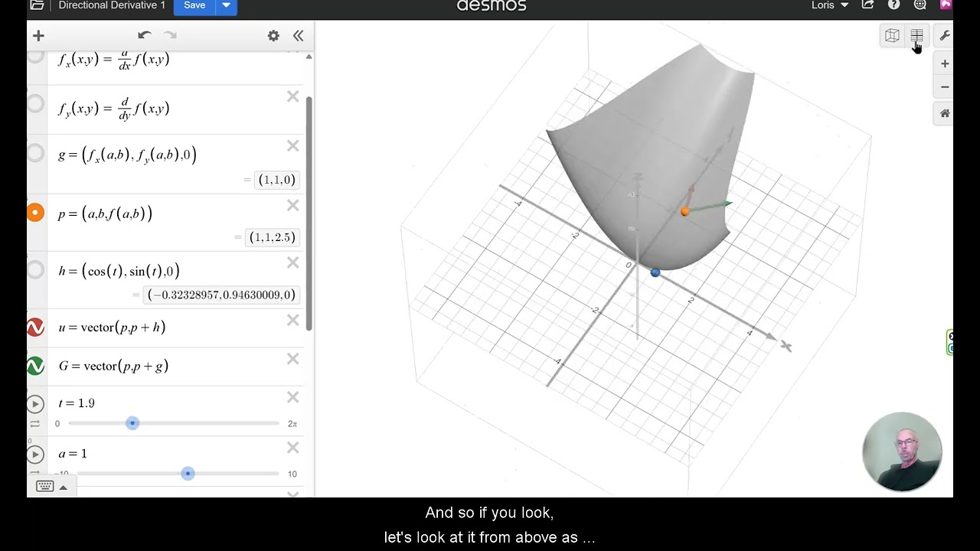Play the a slider animation

(x=35, y=454)
